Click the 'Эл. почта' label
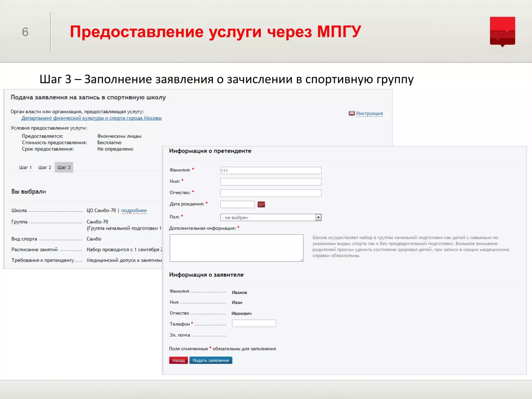532x399 pixels. [180, 335]
